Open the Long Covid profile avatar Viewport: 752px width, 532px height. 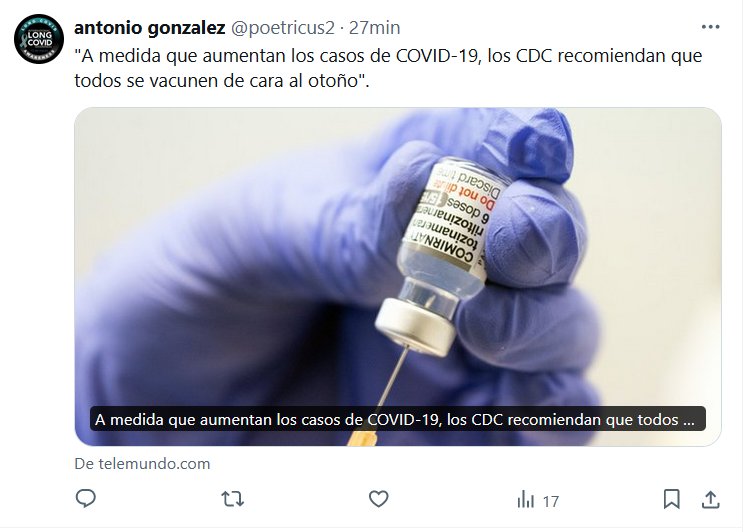pos(39,39)
